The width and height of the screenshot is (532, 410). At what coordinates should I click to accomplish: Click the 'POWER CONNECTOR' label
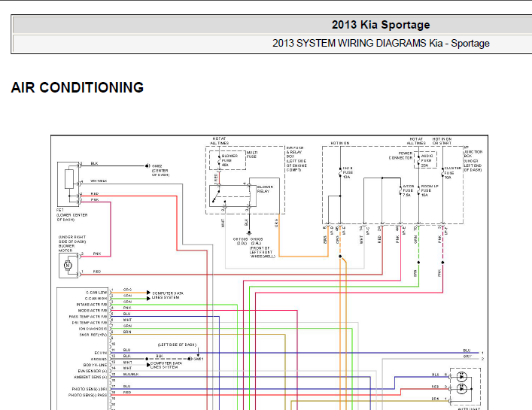[x=401, y=156]
